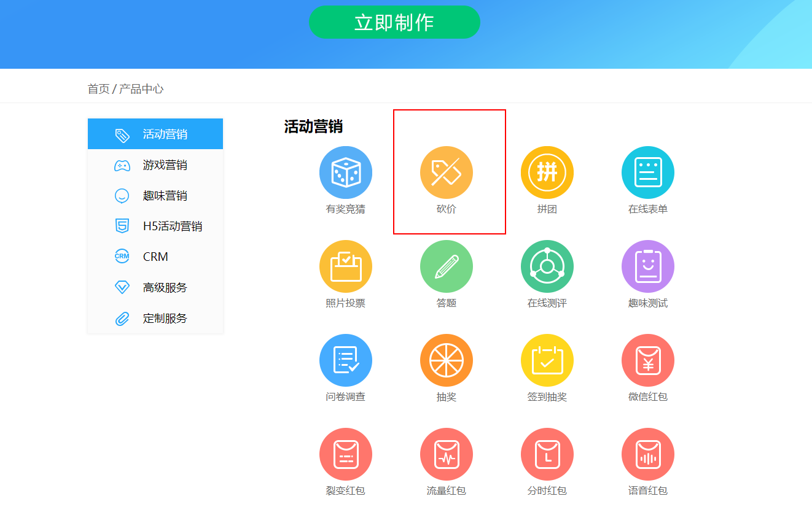Open the 答题 pencil icon
Image resolution: width=812 pixels, height=515 pixels.
point(447,266)
